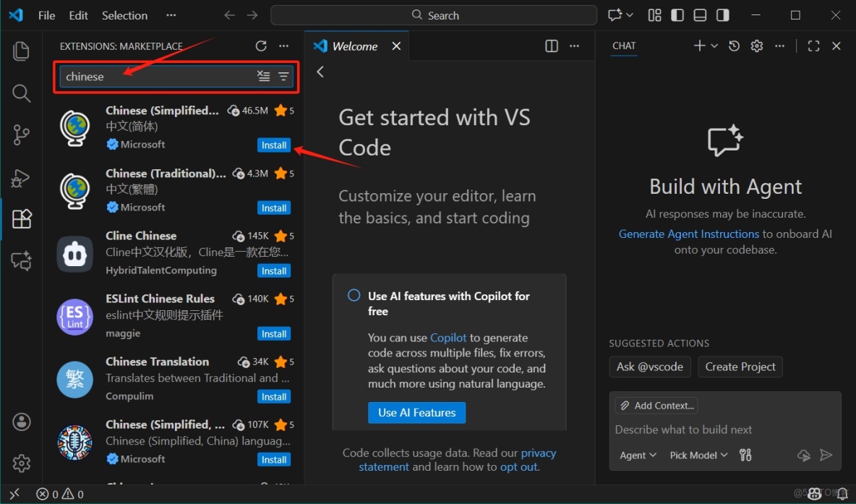The height and width of the screenshot is (504, 856).
Task: Open the Pick Model dropdown
Action: pos(697,455)
